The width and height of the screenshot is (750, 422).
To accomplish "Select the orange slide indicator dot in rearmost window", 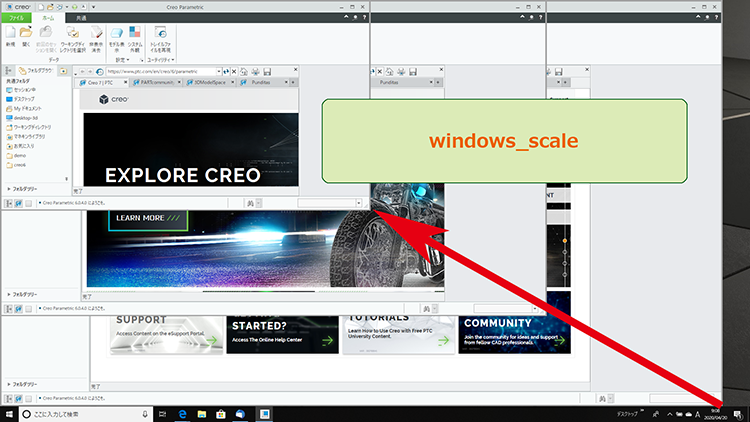I will pos(565,241).
